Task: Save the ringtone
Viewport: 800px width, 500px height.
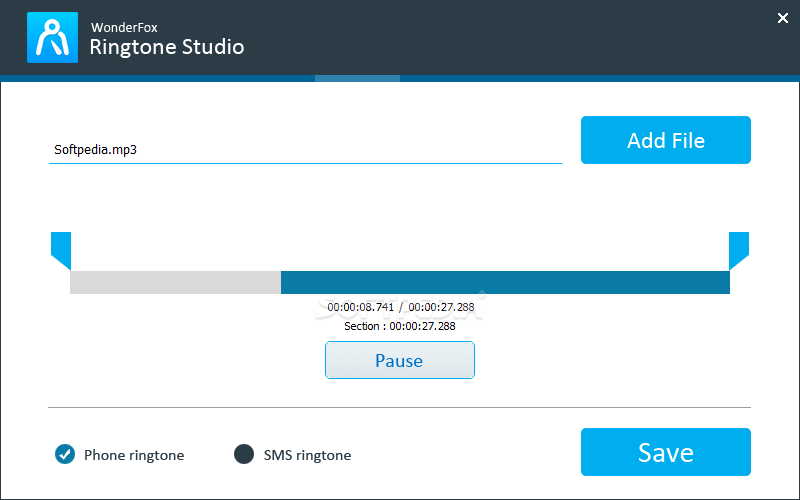Action: click(666, 452)
